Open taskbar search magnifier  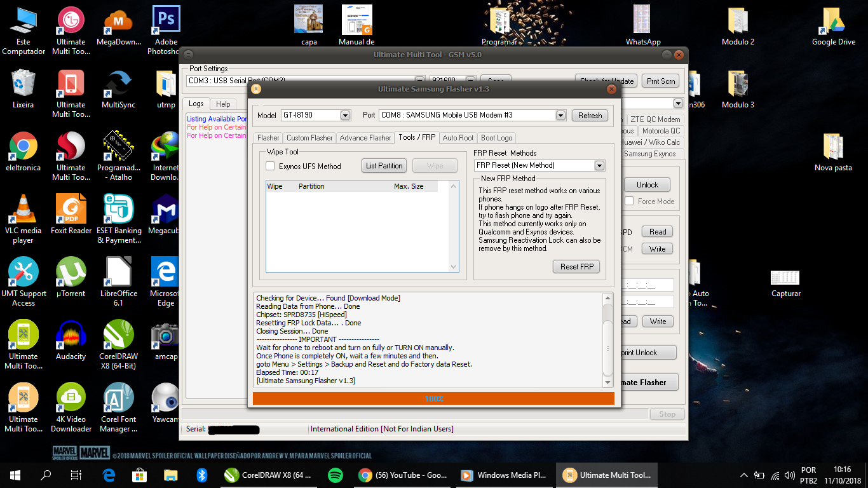tap(46, 475)
